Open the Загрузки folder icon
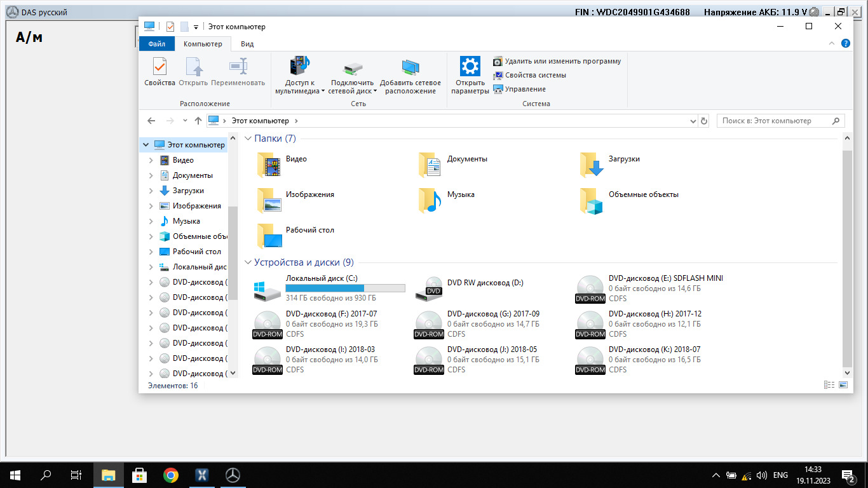The width and height of the screenshot is (868, 488). (590, 165)
